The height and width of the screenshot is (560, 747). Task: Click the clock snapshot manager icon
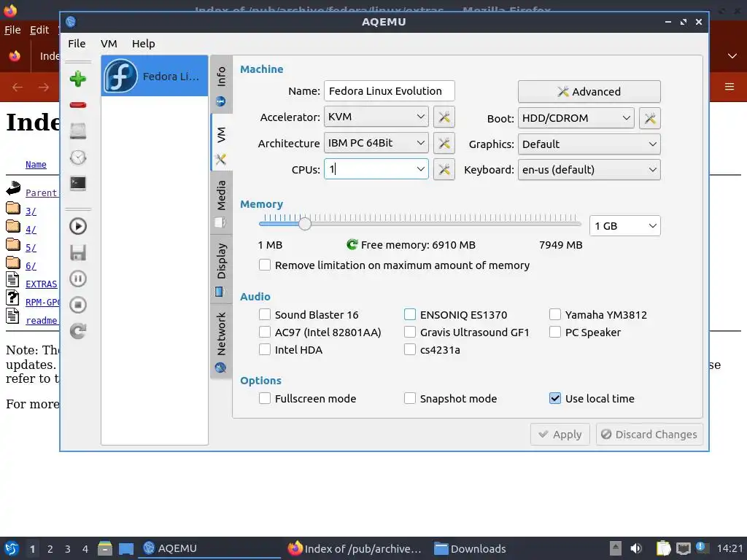(x=77, y=157)
